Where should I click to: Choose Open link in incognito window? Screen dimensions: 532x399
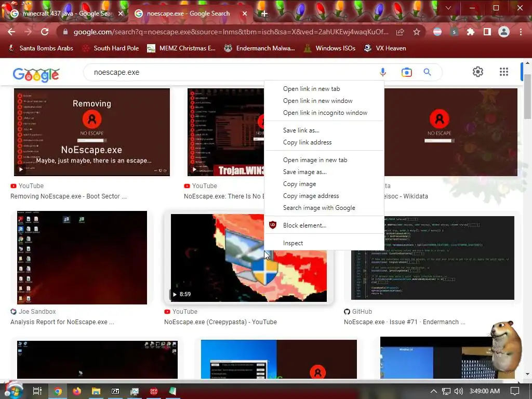(x=324, y=113)
